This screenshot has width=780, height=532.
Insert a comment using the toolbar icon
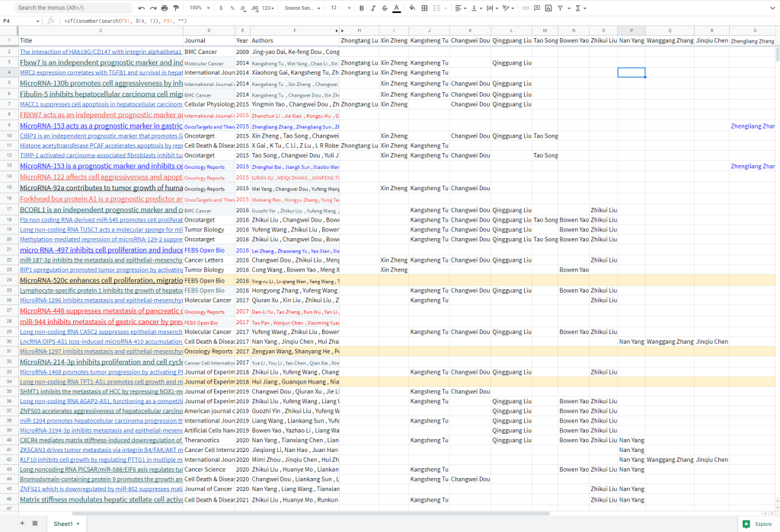click(x=537, y=8)
